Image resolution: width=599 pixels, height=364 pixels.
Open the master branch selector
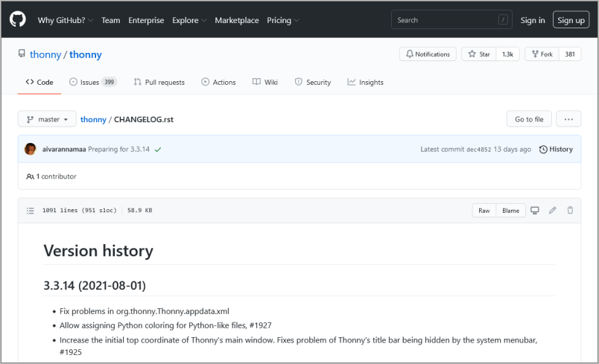(x=47, y=119)
